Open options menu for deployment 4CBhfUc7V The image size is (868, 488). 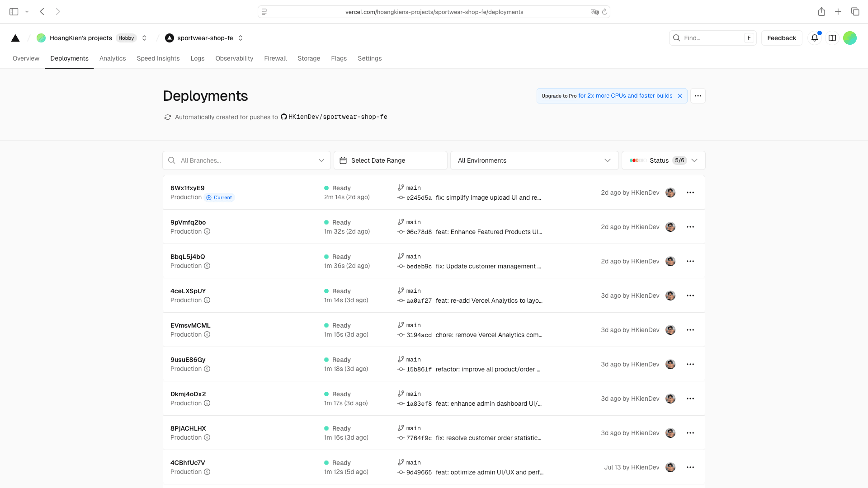(x=690, y=467)
